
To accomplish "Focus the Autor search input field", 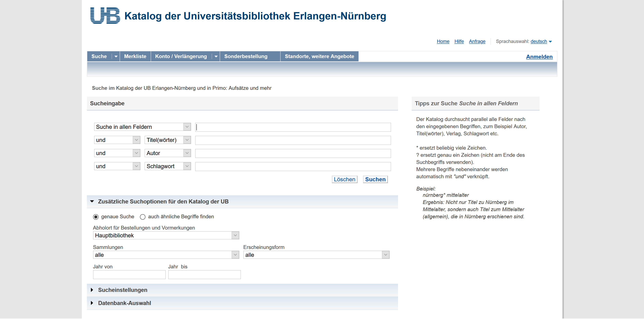I will tap(293, 154).
